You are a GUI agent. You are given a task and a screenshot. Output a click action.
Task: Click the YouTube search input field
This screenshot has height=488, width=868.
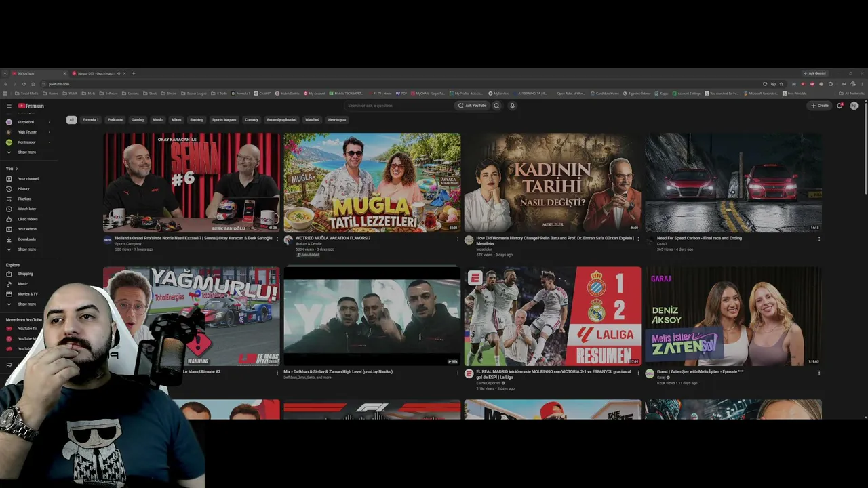(399, 106)
